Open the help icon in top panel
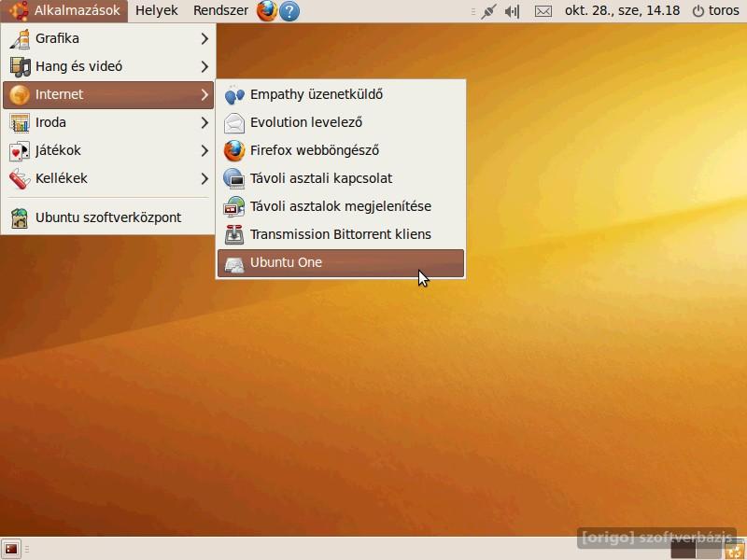747x560 pixels. tap(289, 11)
